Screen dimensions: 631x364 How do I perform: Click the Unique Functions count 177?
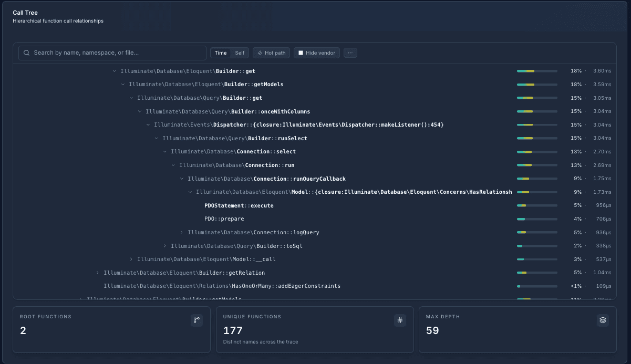[x=233, y=331]
